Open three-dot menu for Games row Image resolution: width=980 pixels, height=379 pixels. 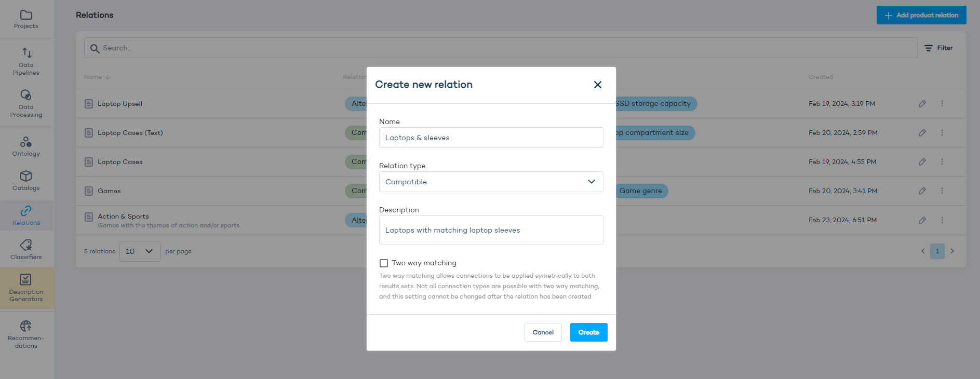coord(942,191)
